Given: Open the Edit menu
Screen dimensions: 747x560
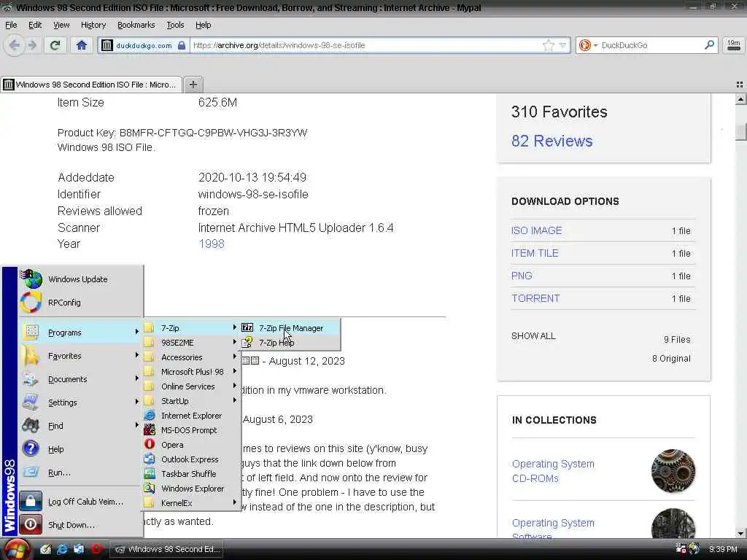Looking at the screenshot, I should point(35,25).
